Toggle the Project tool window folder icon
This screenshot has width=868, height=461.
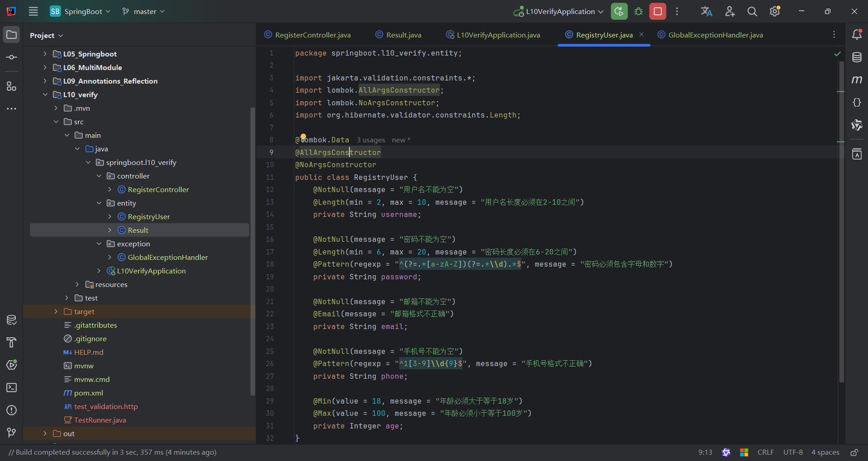(12, 35)
